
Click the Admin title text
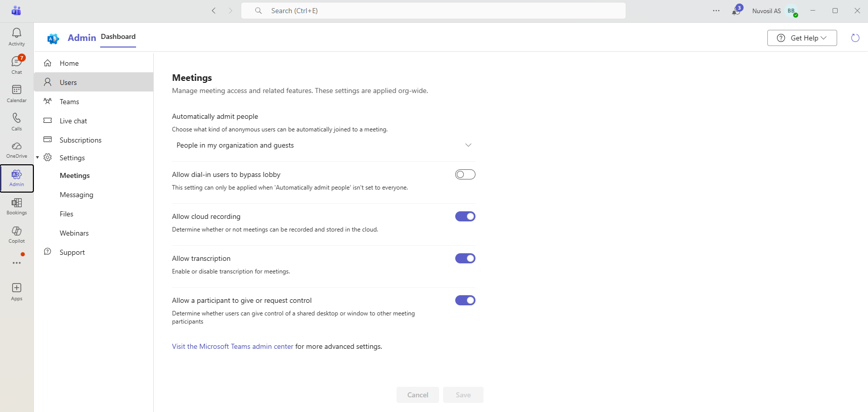(82, 38)
